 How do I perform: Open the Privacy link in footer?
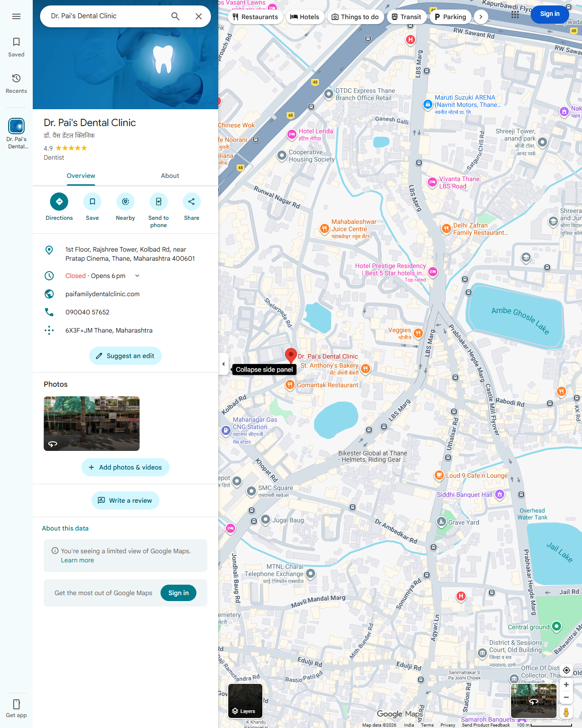(x=448, y=725)
